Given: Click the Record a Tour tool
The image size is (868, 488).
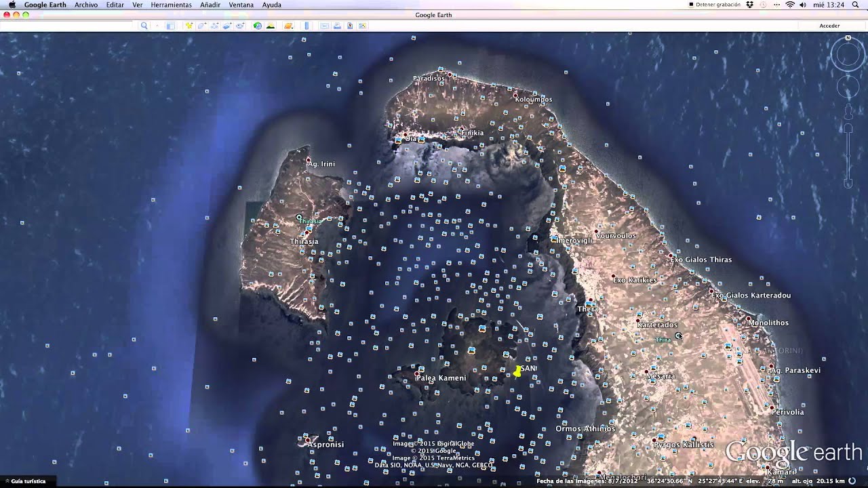Looking at the screenshot, I should click(240, 26).
